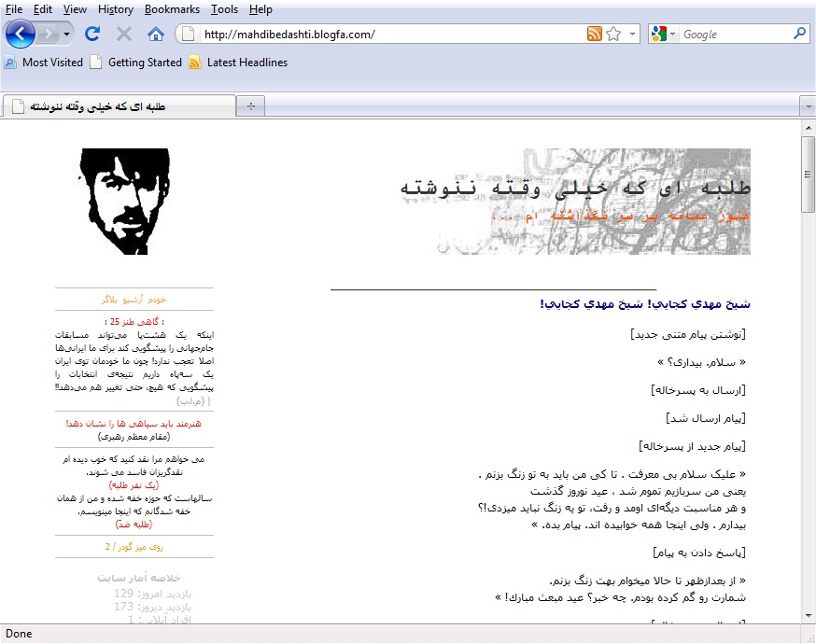Click the (یک نفر طلبه) red text
Image resolution: width=816 pixels, height=644 pixels.
tap(134, 484)
